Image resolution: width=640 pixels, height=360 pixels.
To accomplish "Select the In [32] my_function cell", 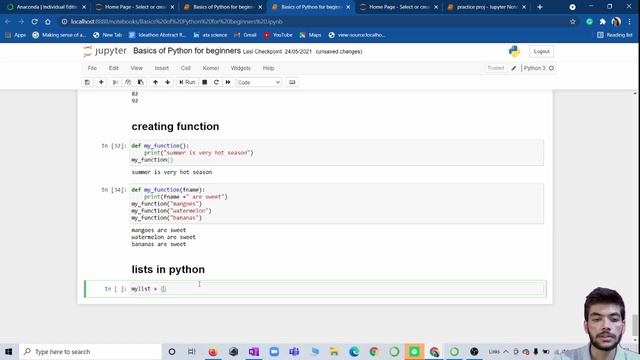I will click(x=337, y=153).
